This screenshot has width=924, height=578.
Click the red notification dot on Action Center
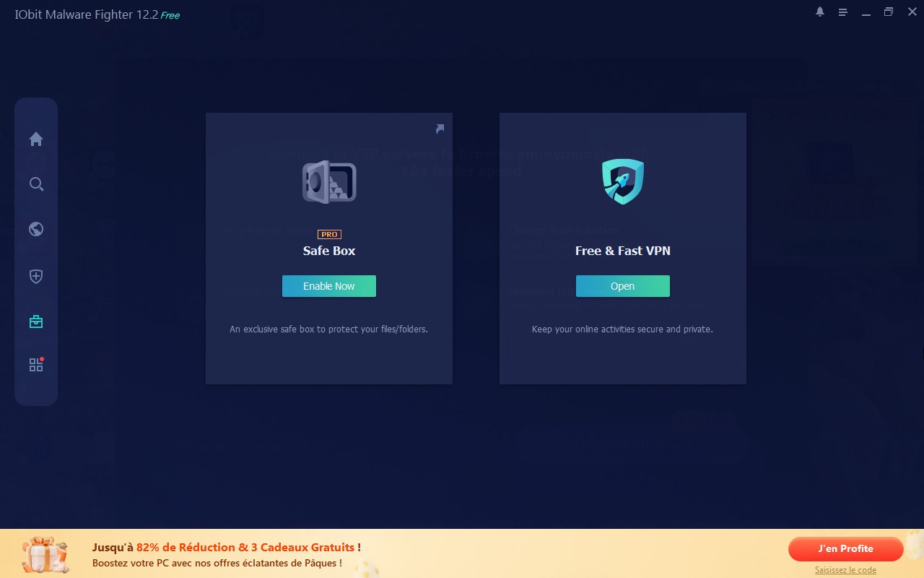(x=42, y=359)
